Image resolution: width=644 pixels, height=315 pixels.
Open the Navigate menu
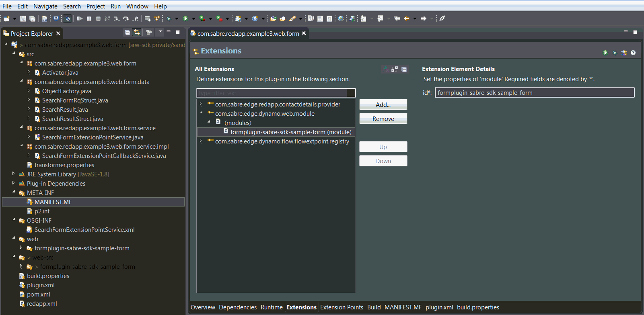tap(45, 6)
